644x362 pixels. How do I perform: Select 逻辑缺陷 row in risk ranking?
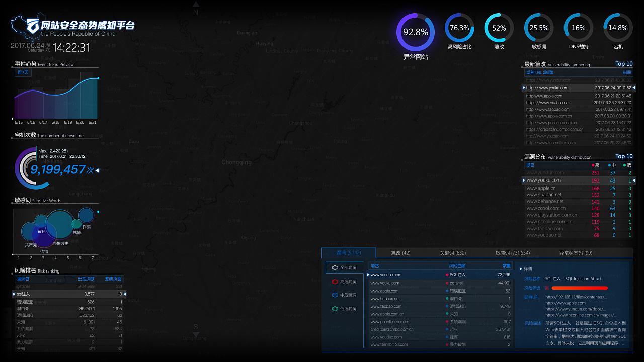tap(69, 315)
